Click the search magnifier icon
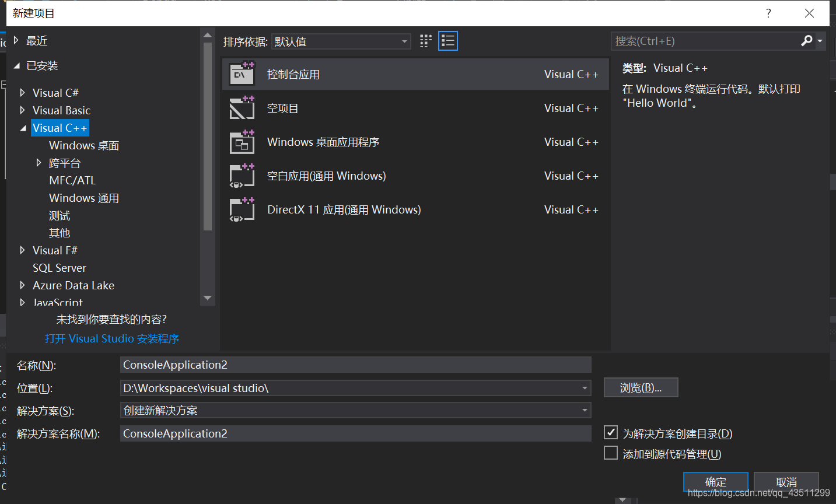The image size is (836, 504). [807, 41]
